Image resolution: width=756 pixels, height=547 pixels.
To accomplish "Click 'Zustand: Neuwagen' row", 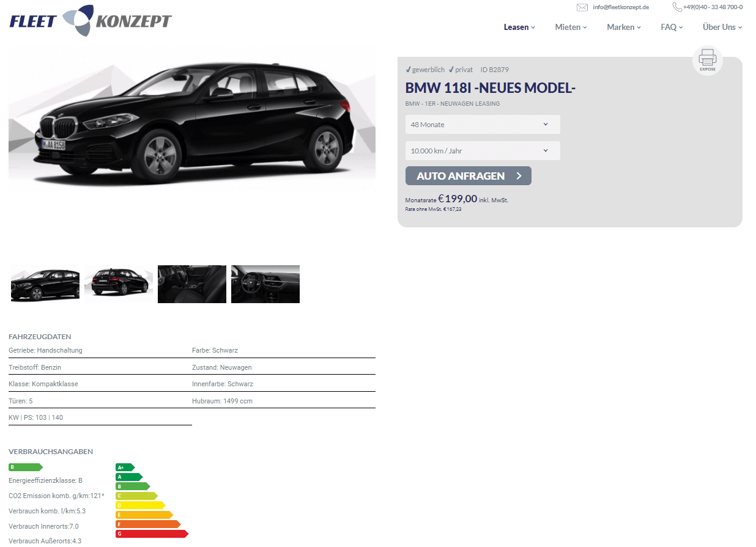I will point(284,367).
